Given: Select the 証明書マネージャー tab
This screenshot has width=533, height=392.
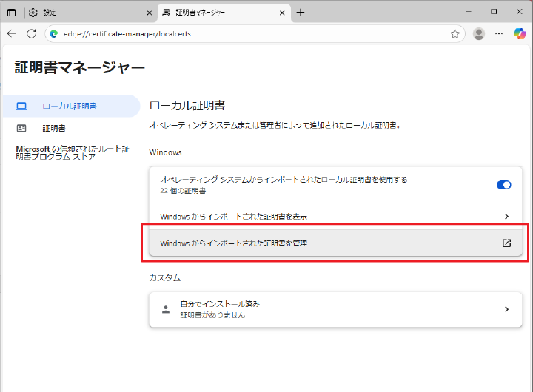Looking at the screenshot, I should (x=215, y=13).
